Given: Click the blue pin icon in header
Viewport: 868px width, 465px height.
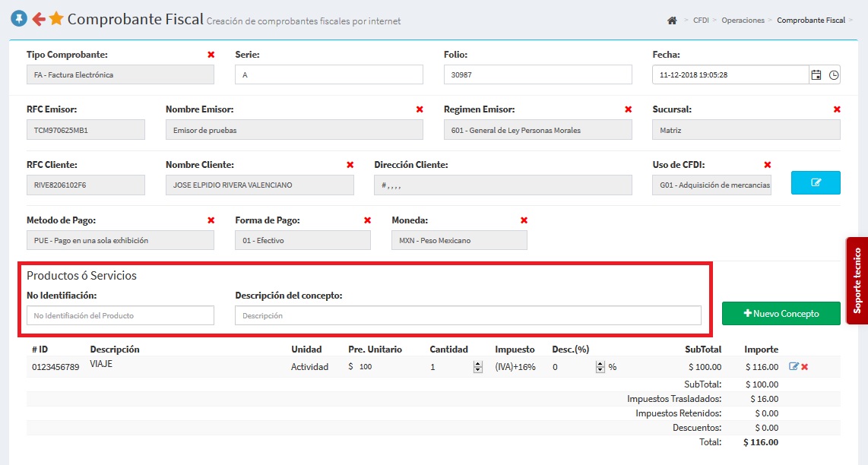Looking at the screenshot, I should pos(19,19).
